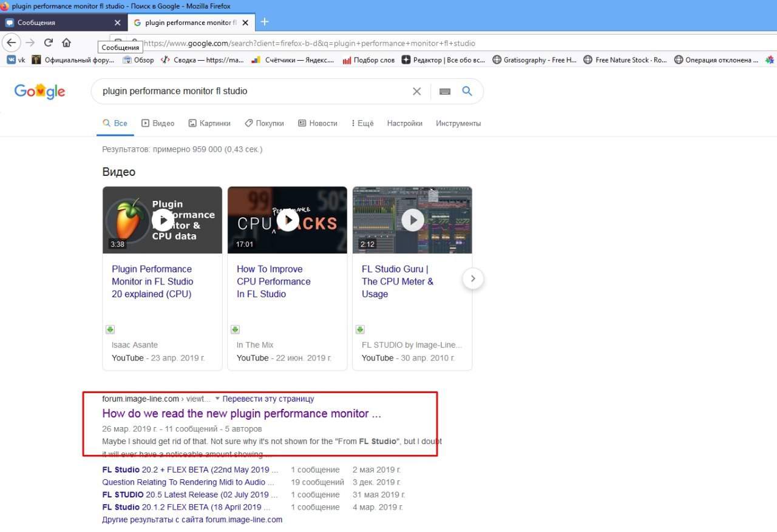
Task: Open Question Relating To Rendering Midi link
Action: [x=188, y=482]
